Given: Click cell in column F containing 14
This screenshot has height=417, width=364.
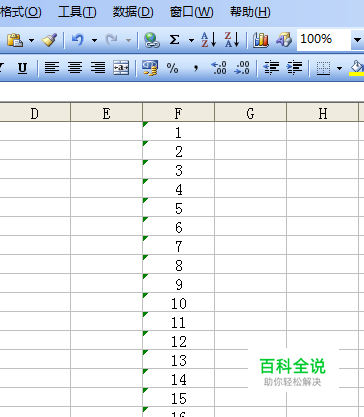Looking at the screenshot, I should coord(178,378).
